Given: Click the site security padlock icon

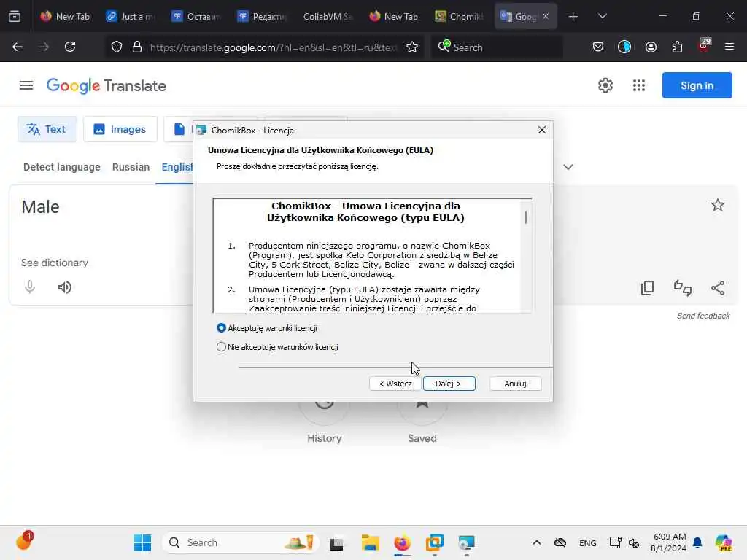Looking at the screenshot, I should pyautogui.click(x=136, y=47).
